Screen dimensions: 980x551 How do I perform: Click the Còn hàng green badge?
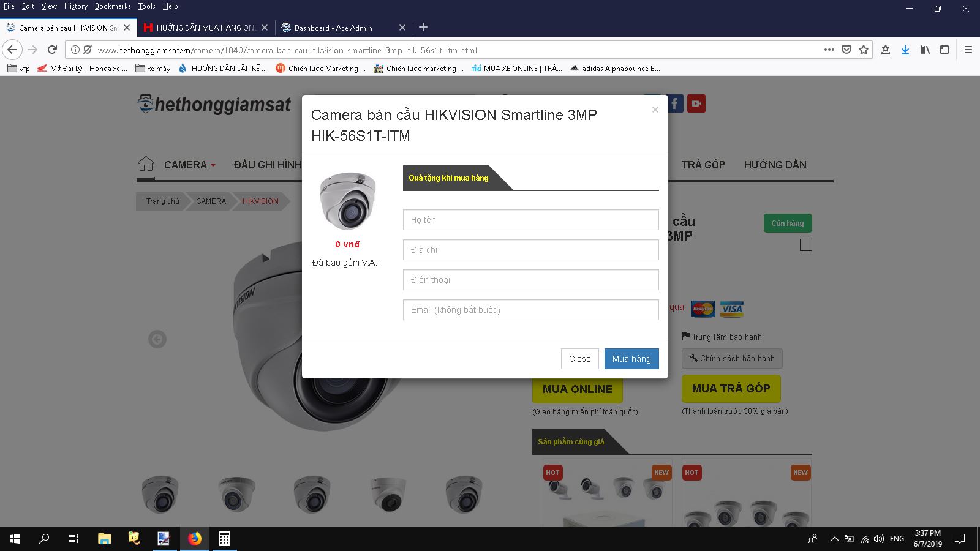[x=788, y=223]
